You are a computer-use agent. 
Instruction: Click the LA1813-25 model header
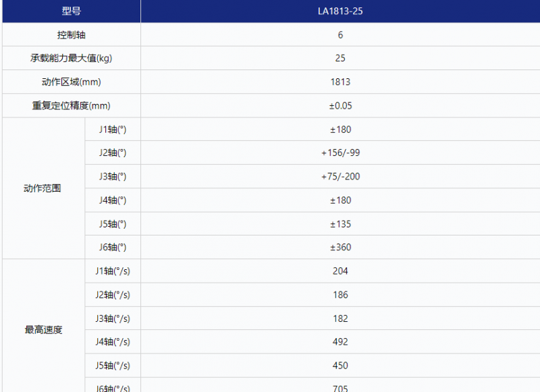340,11
